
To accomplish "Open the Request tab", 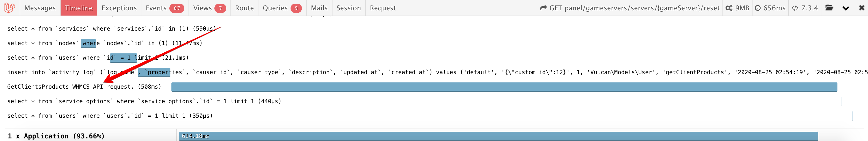I will [383, 8].
